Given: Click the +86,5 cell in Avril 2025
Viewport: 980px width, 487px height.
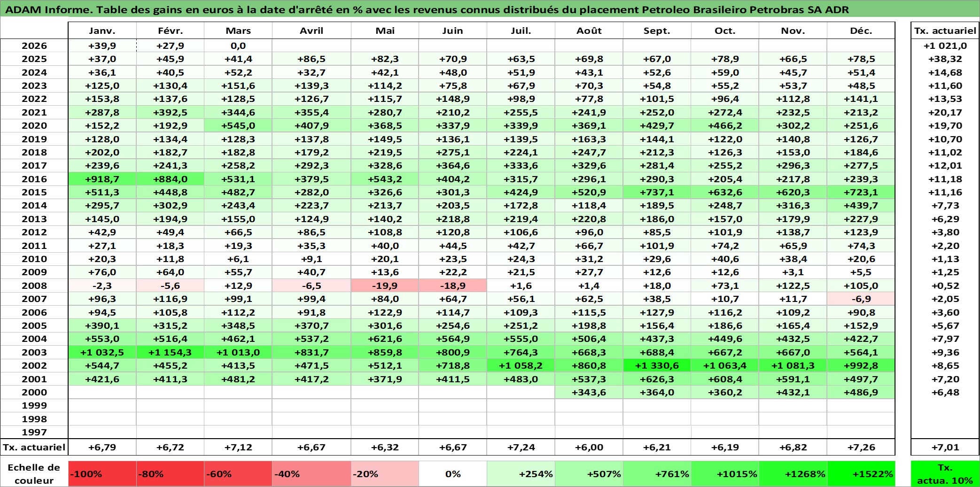Looking at the screenshot, I should click(x=311, y=59).
